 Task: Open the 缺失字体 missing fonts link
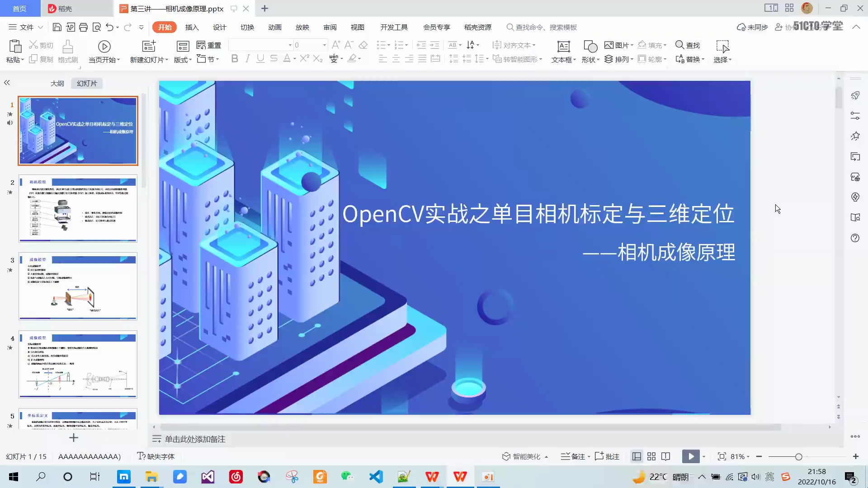pos(160,456)
